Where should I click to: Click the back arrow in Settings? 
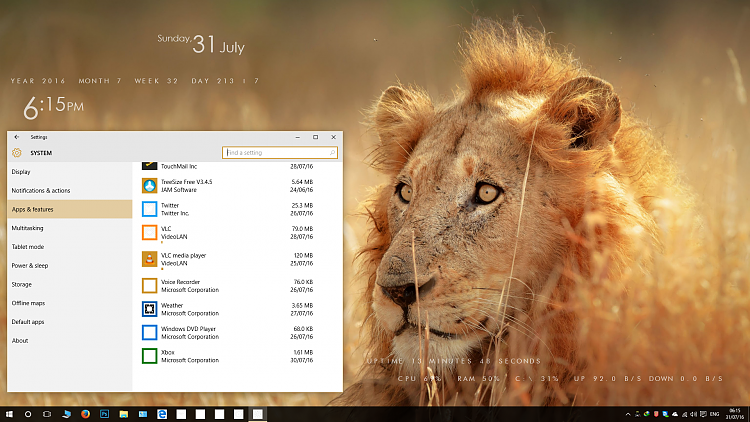pos(16,137)
